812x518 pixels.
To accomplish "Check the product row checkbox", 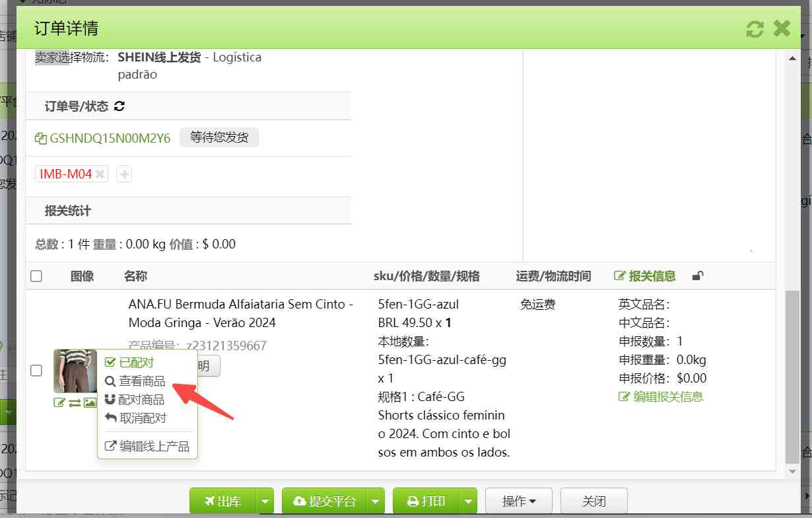I will (x=36, y=371).
